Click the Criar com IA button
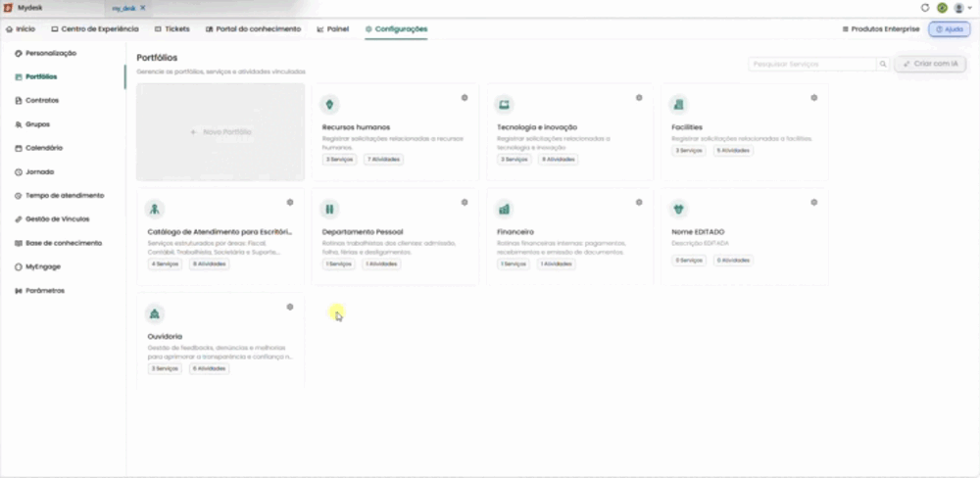 click(x=930, y=64)
